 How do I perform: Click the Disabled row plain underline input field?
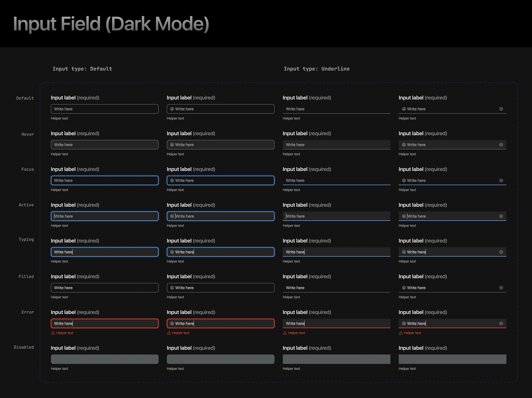pos(337,359)
